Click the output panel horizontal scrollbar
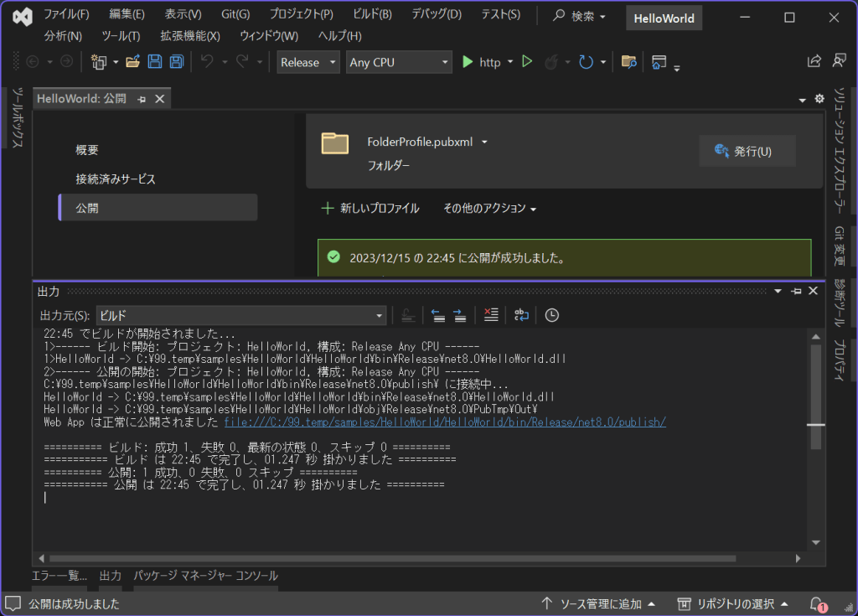The width and height of the screenshot is (858, 616). [x=392, y=557]
